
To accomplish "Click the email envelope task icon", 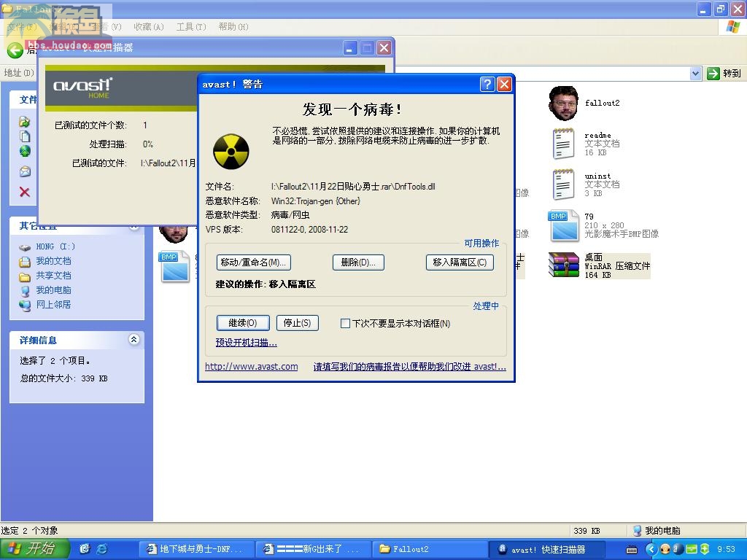I will [x=25, y=171].
